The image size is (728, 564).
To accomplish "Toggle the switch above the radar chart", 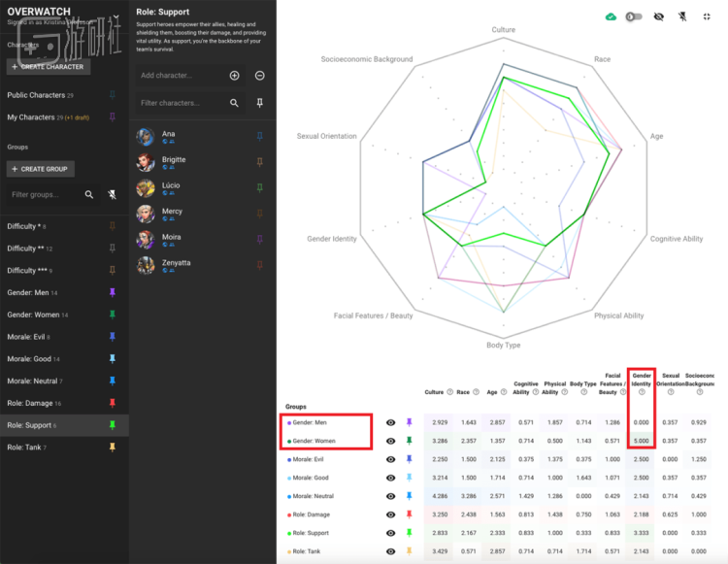I will [634, 17].
